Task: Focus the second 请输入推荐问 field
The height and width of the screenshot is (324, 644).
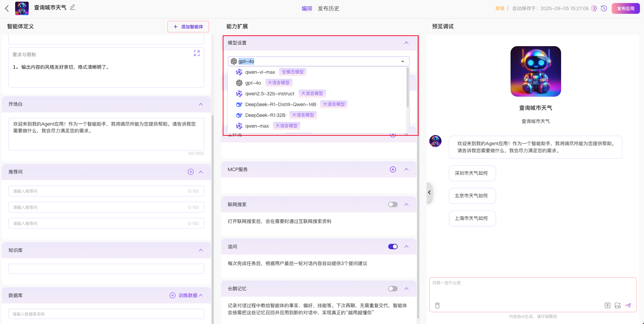Action: (106, 207)
